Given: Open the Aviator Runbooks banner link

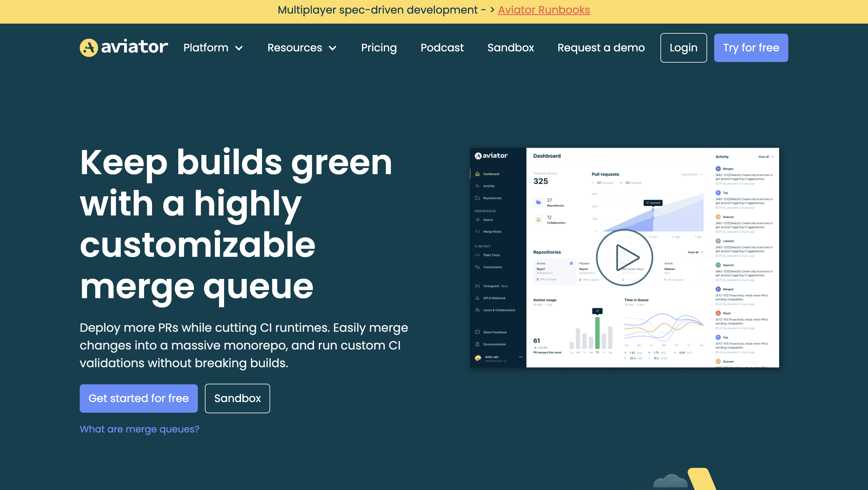Looking at the screenshot, I should [x=544, y=10].
